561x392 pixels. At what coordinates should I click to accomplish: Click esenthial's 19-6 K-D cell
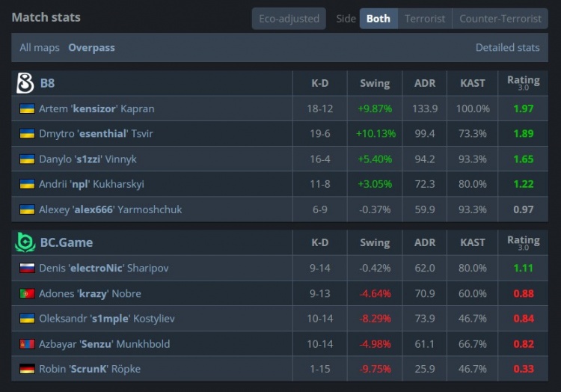coord(320,133)
